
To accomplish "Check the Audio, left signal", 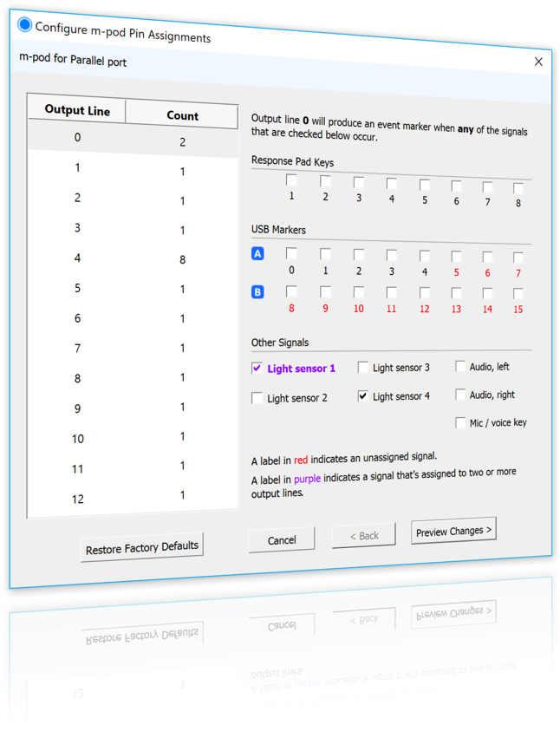I will (x=460, y=367).
